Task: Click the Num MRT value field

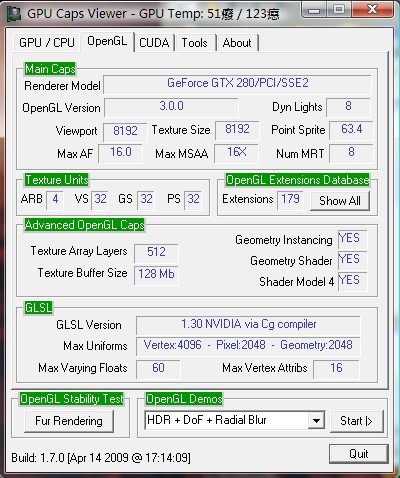Action: [x=351, y=153]
